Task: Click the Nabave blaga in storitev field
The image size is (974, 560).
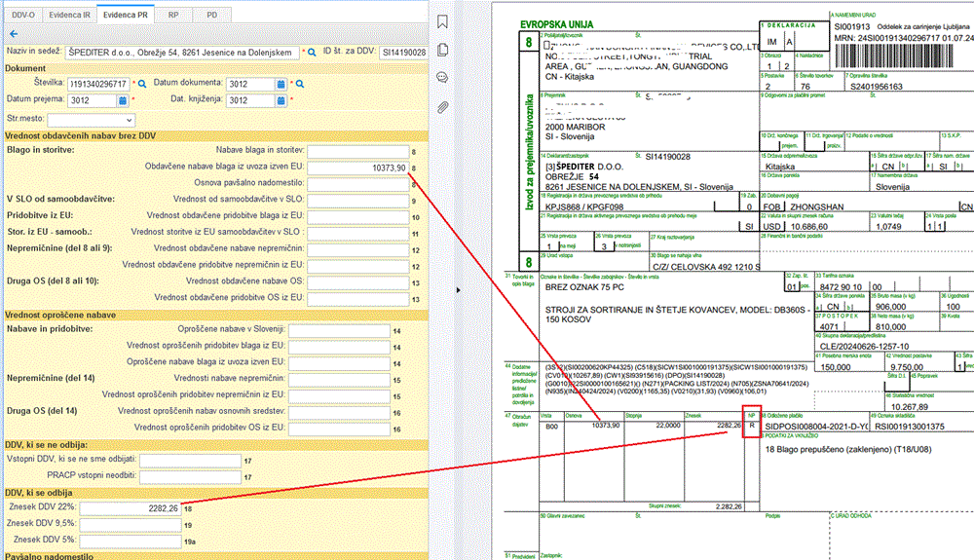Action: click(x=357, y=151)
